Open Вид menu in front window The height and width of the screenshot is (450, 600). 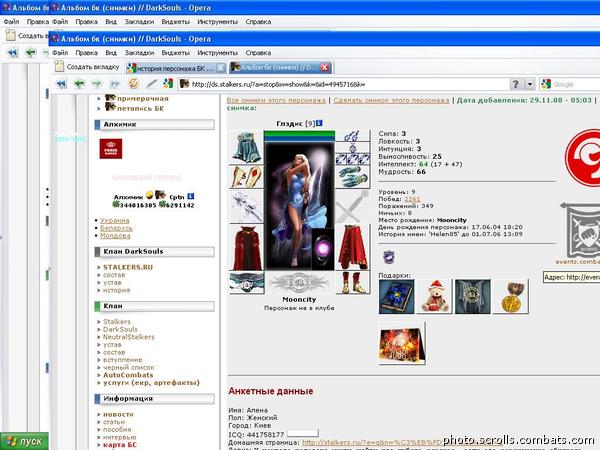click(x=111, y=53)
